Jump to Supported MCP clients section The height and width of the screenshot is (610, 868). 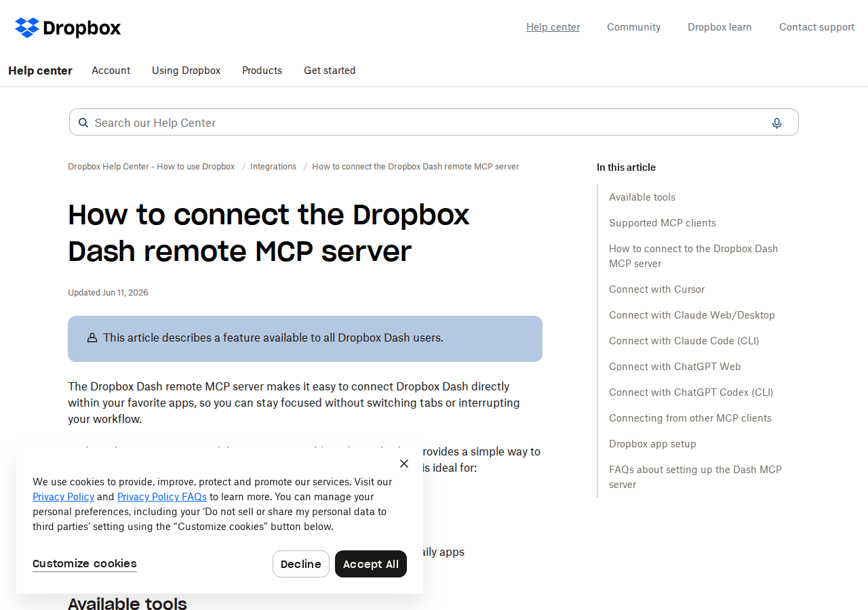[663, 223]
